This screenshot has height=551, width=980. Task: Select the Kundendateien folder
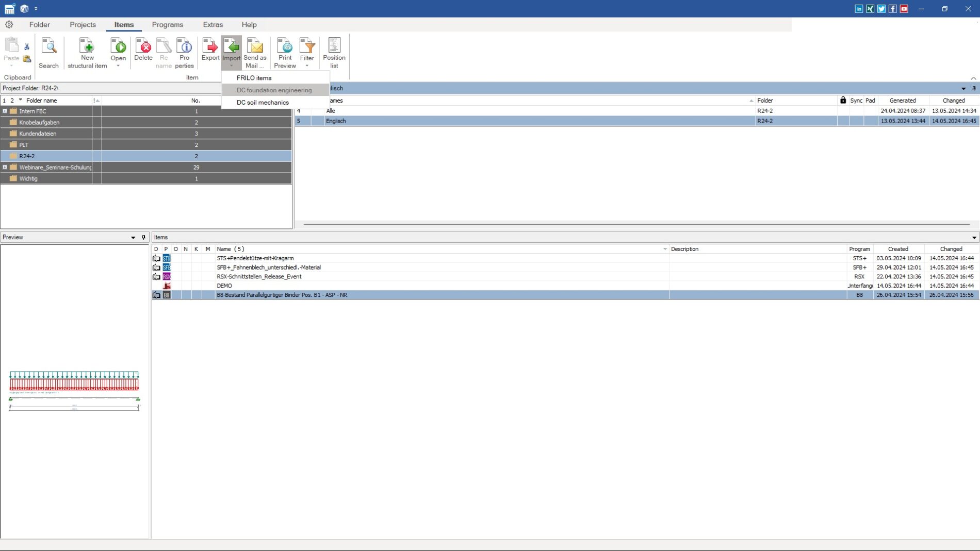[146, 133]
